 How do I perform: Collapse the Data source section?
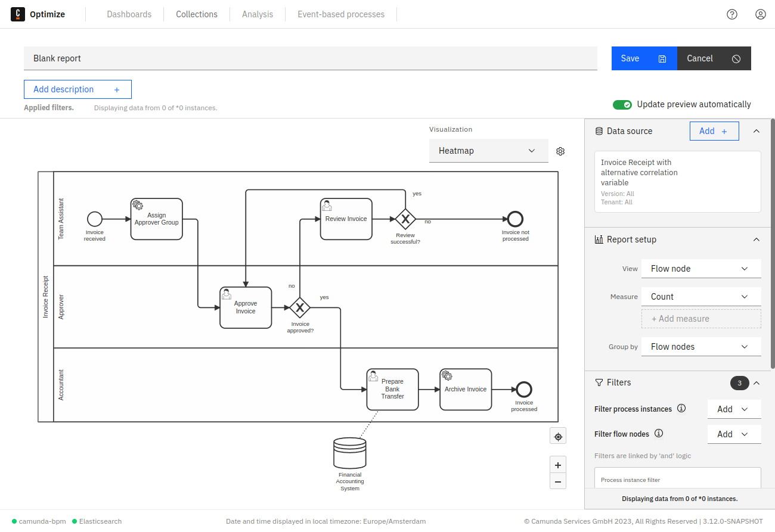(x=756, y=130)
